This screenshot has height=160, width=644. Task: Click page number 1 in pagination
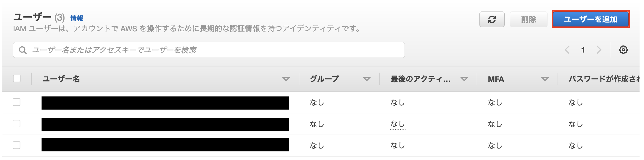[x=583, y=50]
